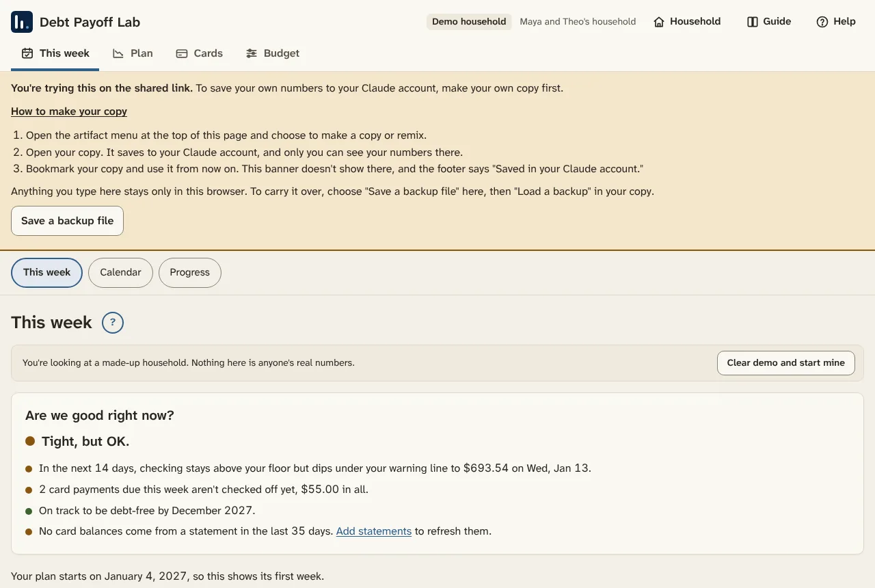The width and height of the screenshot is (875, 588).
Task: Click Save a backup file
Action: [67, 221]
